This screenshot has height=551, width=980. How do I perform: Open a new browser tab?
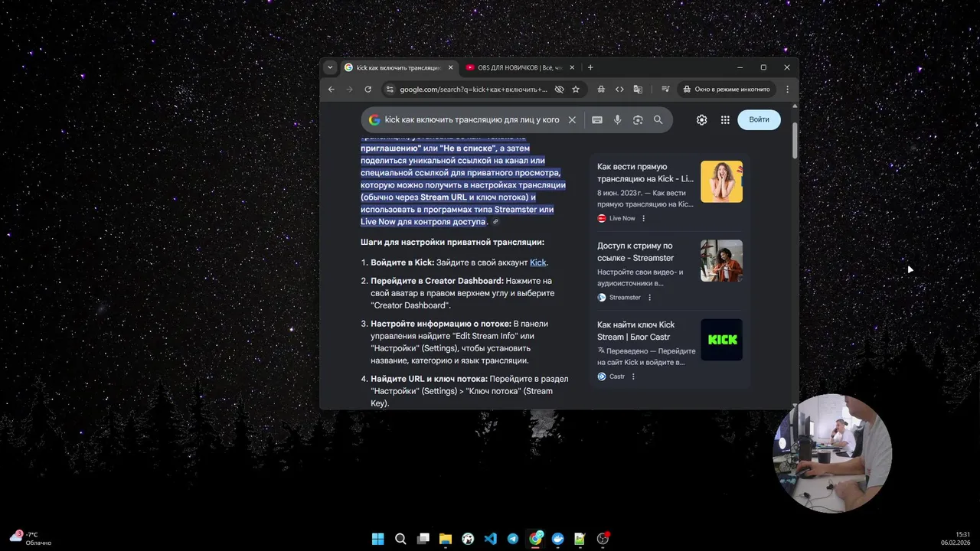(x=590, y=67)
